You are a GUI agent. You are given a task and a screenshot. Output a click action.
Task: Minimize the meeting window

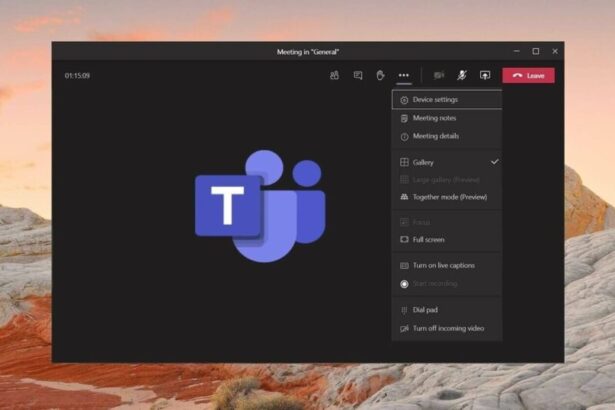pos(517,51)
